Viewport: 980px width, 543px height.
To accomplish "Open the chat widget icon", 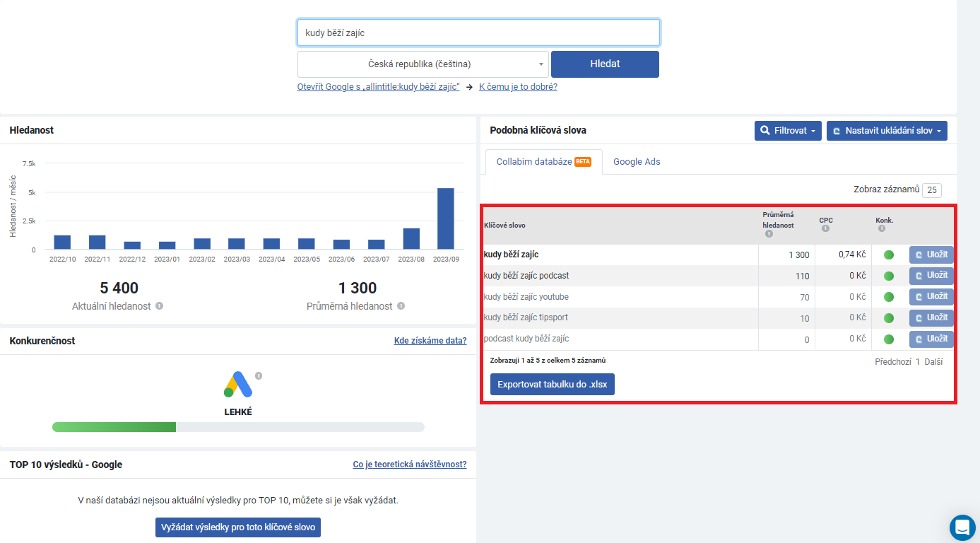I will tap(962, 527).
